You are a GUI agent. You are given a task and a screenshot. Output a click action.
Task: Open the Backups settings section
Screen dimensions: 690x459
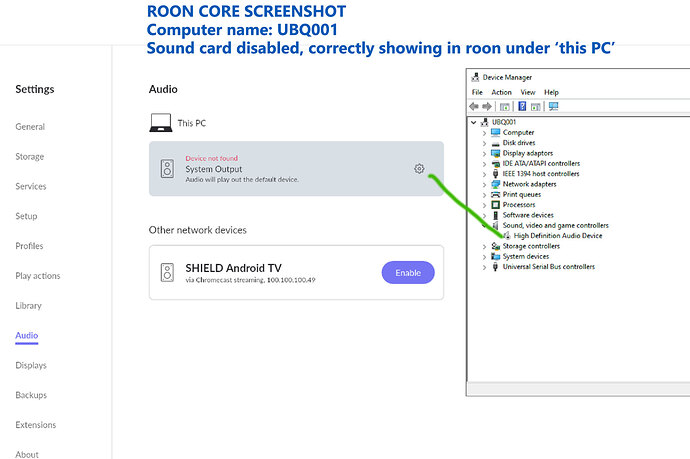pyautogui.click(x=31, y=395)
